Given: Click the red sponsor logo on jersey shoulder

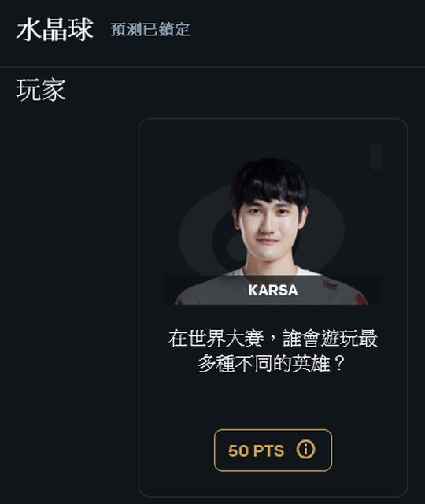Looking at the screenshot, I should tap(331, 284).
